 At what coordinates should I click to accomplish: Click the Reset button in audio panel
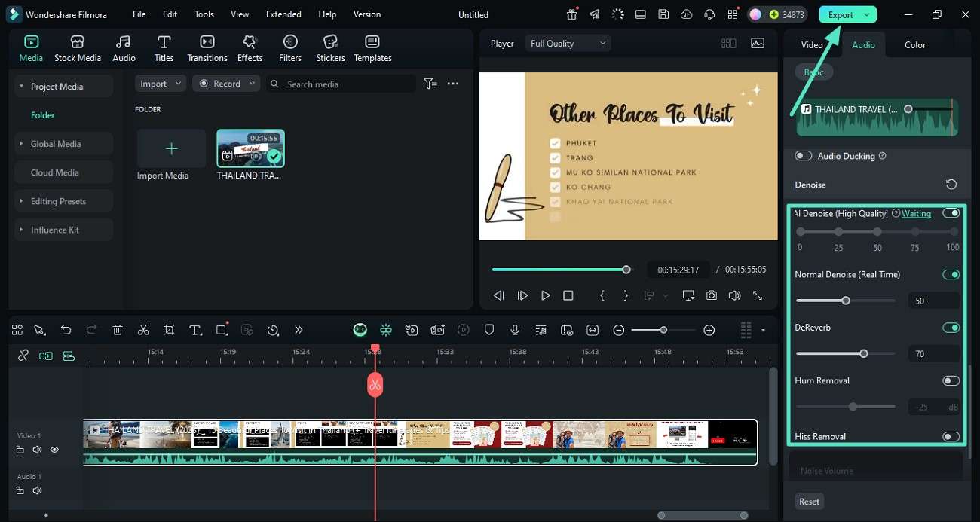(810, 502)
